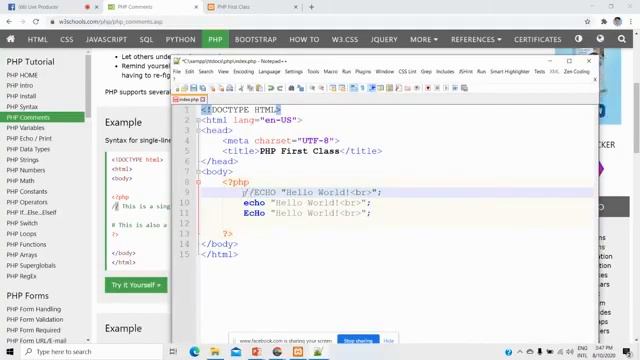This screenshot has width=640, height=360.
Task: Expand the MORE dropdown in w3schools navbar
Action: tap(424, 39)
